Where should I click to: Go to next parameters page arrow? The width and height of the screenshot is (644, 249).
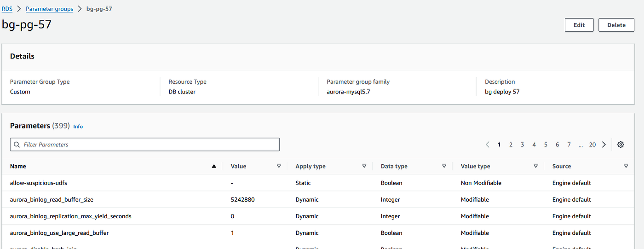[604, 145]
